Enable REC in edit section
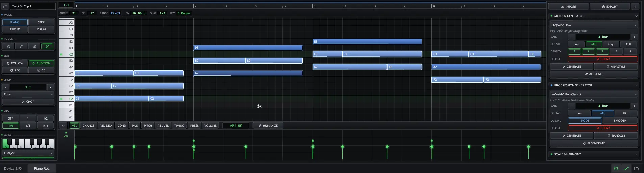Screen dimensions: 644x173 tap(15, 70)
